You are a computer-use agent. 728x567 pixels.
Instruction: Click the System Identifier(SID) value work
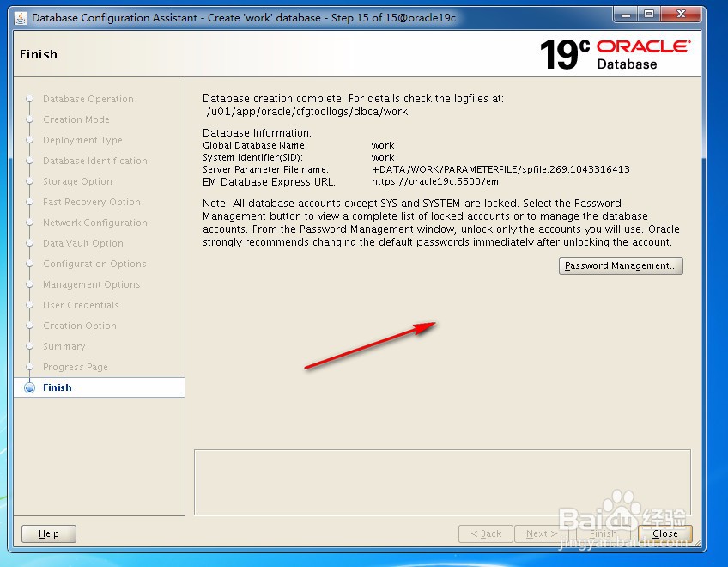pyautogui.click(x=383, y=157)
